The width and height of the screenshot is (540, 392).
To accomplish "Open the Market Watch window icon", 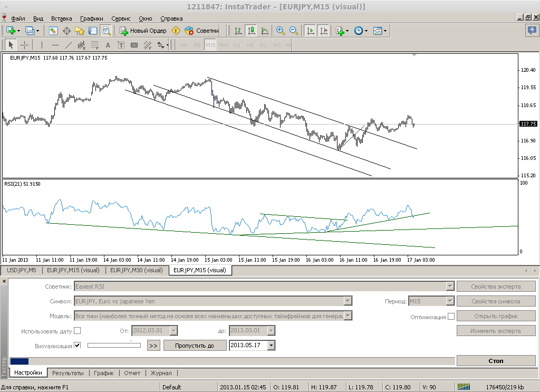I will (x=53, y=31).
